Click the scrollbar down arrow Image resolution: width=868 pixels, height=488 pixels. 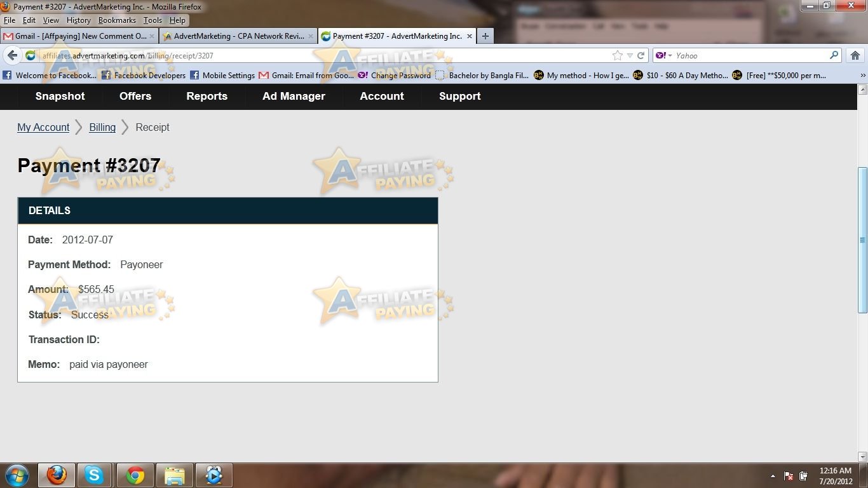862,456
